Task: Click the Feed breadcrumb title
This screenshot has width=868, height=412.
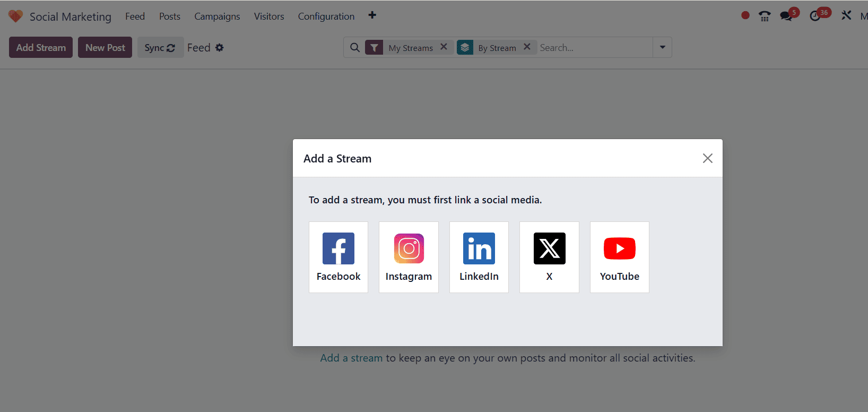Action: [x=199, y=48]
